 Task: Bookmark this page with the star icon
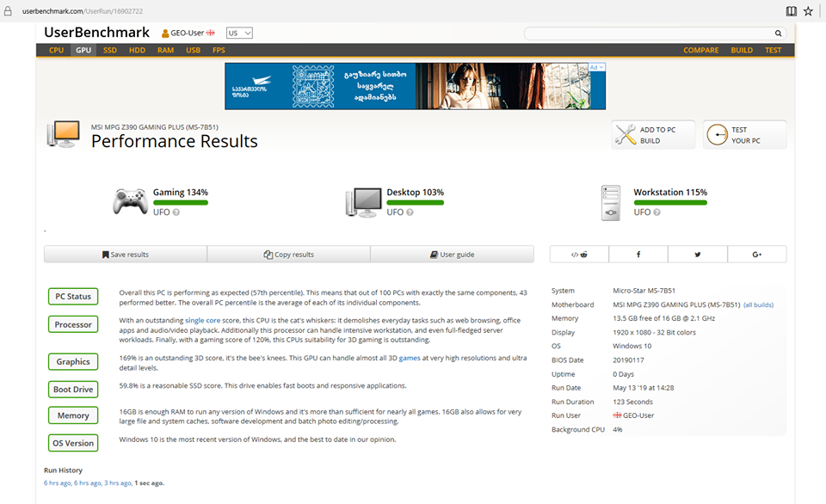click(808, 11)
